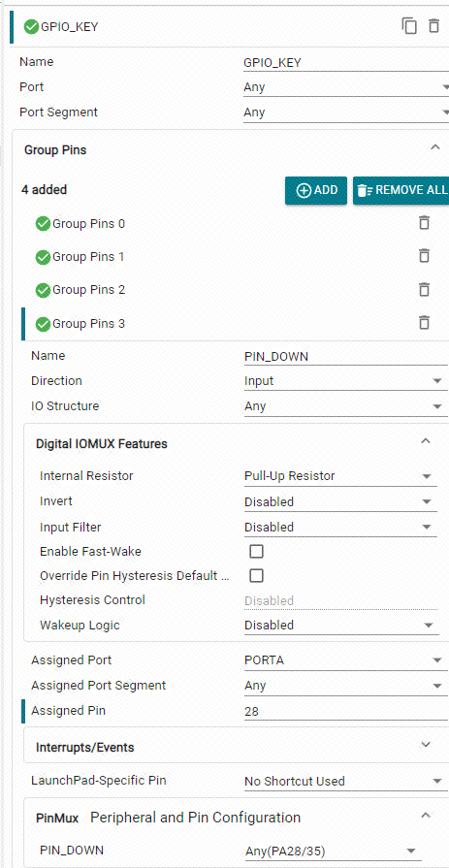The image size is (449, 868).
Task: Enable the Fast-Wake checkbox
Action: pyautogui.click(x=256, y=552)
